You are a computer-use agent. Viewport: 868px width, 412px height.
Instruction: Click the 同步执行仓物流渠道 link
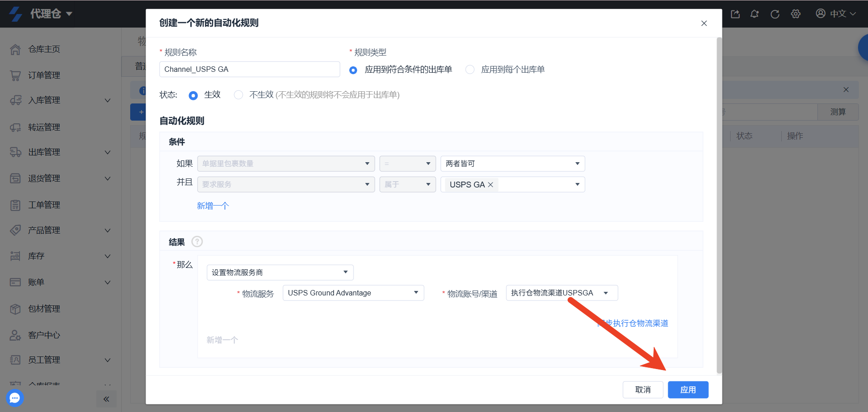click(632, 323)
